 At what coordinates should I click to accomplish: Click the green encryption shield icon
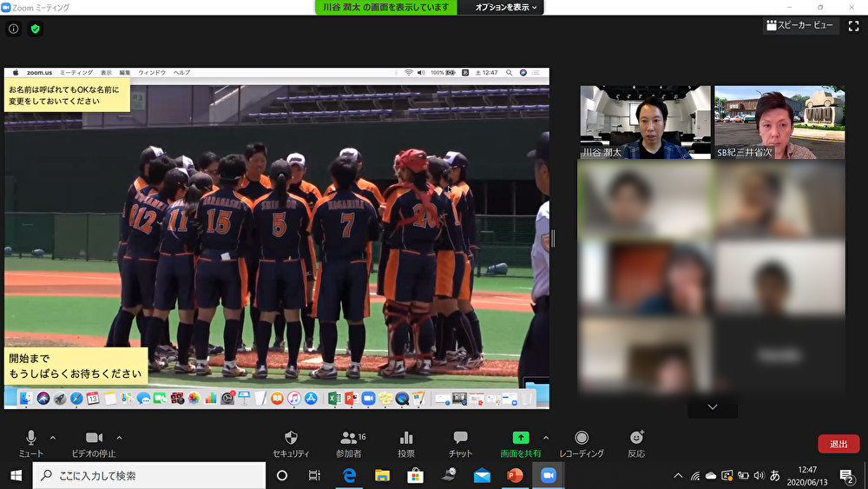pos(35,29)
